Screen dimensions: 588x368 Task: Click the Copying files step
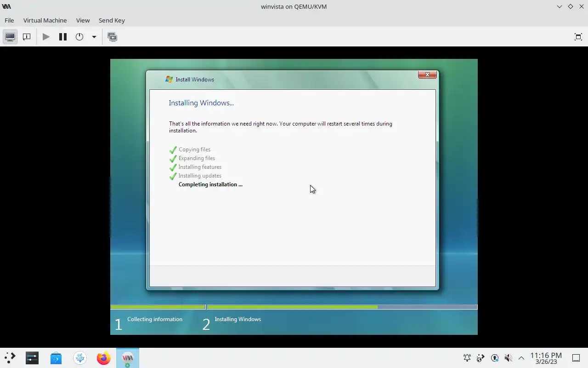(194, 149)
